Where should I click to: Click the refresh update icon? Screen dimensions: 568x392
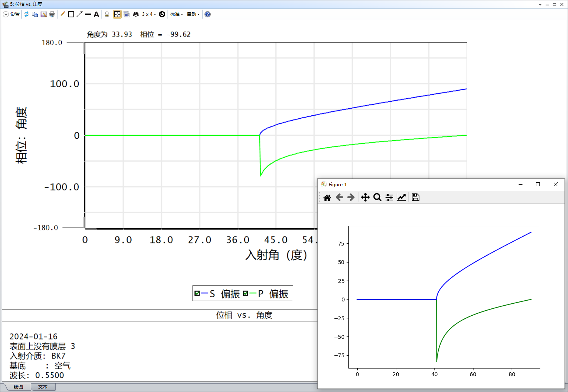26,14
